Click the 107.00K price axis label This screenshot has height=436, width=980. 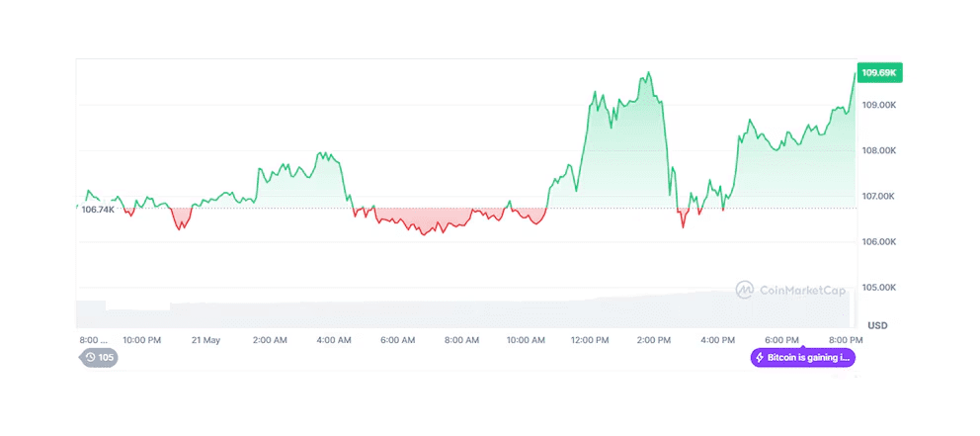click(879, 196)
